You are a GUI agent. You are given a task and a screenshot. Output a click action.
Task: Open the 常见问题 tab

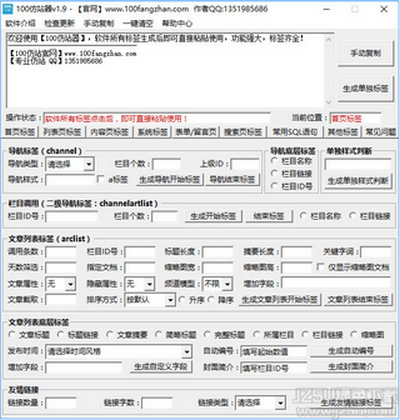point(381,132)
